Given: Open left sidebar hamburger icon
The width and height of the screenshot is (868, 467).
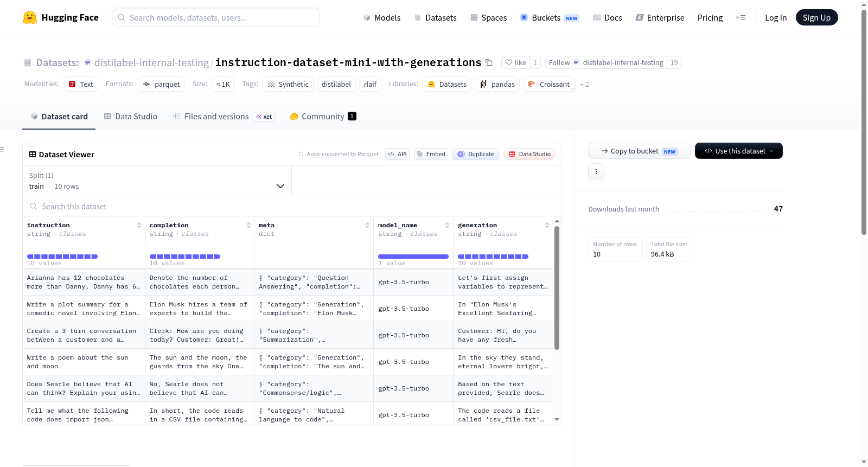Looking at the screenshot, I should pos(2,149).
